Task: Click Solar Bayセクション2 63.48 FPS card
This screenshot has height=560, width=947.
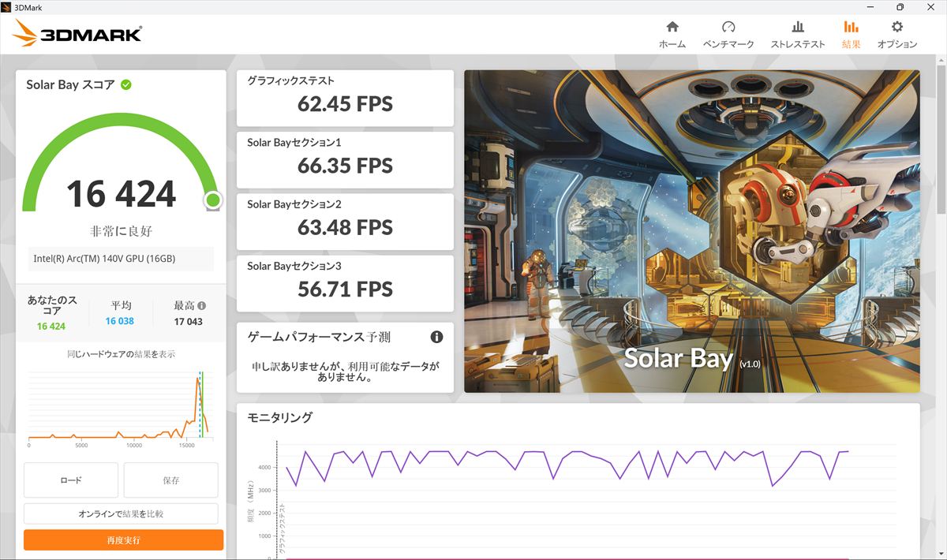Action: (345, 222)
